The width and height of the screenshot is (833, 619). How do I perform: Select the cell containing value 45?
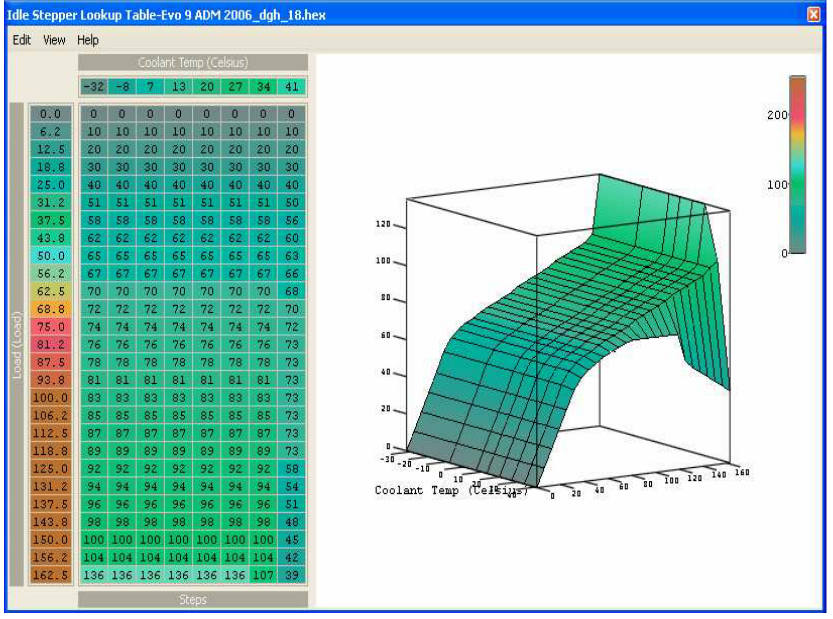pos(291,540)
